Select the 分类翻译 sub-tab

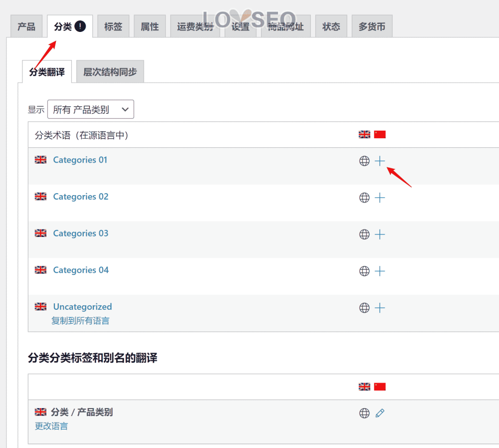tap(47, 72)
